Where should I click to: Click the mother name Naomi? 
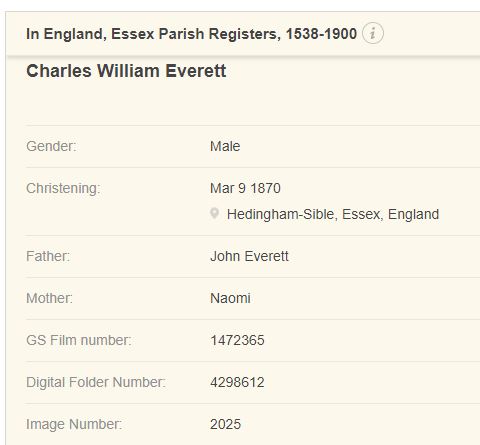click(x=230, y=298)
